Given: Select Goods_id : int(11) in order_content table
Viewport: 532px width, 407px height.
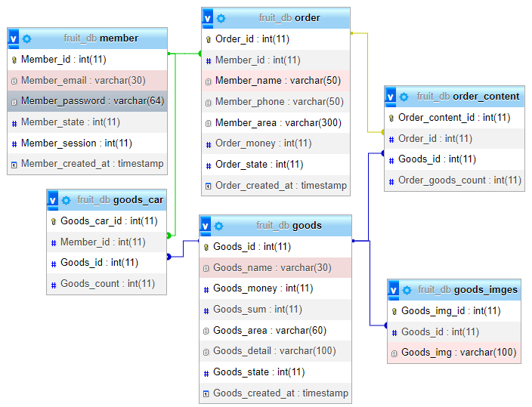Looking at the screenshot, I should 454,159.
